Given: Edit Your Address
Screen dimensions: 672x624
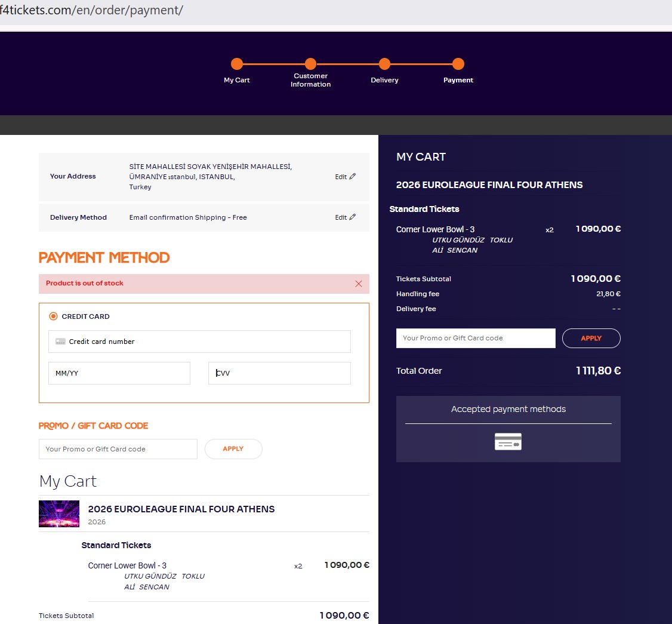Looking at the screenshot, I should coord(346,177).
